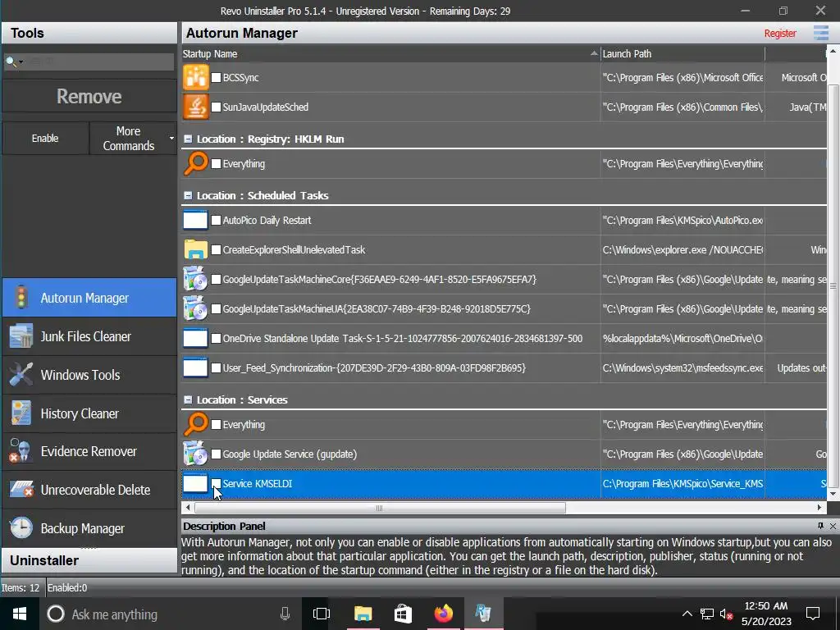Click the Everything icon under HKLM Run
The image size is (840, 630).
click(195, 163)
